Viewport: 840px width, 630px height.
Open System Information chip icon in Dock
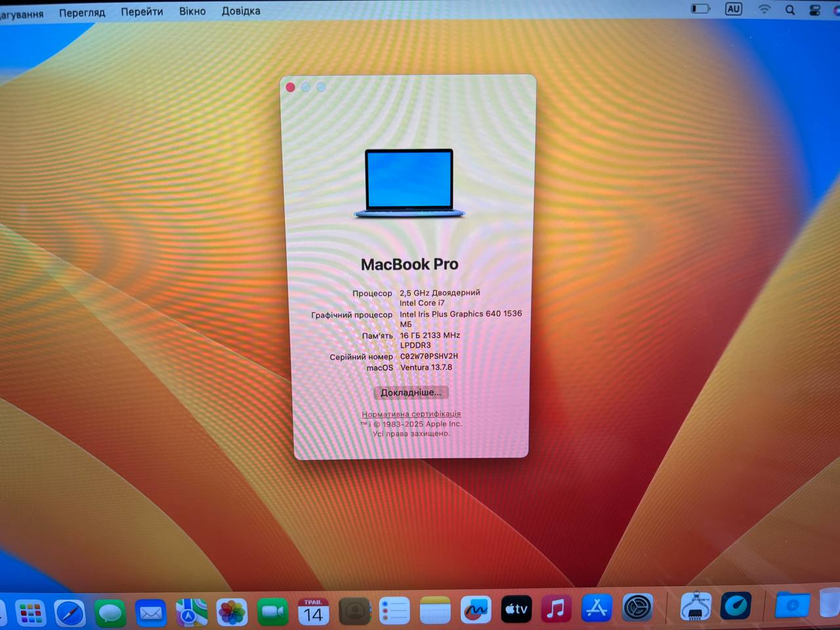coord(695,606)
